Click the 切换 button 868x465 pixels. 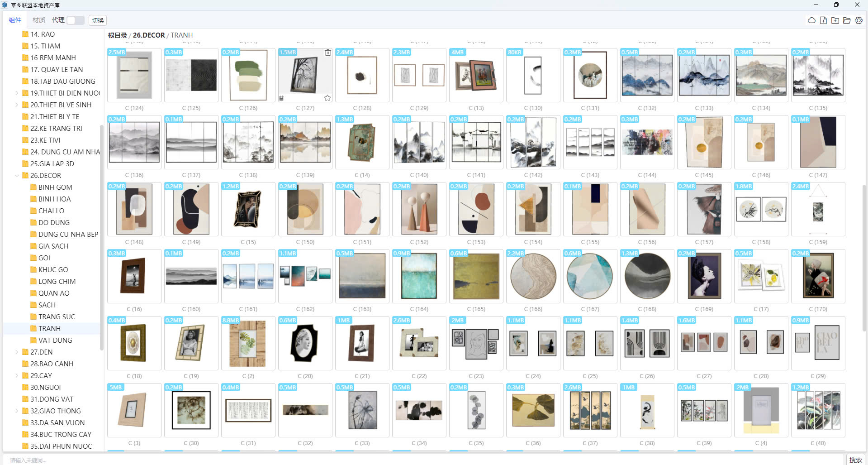(98, 20)
